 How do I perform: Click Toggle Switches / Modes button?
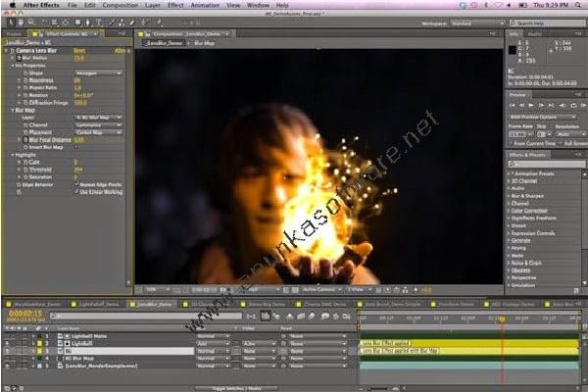(236, 389)
